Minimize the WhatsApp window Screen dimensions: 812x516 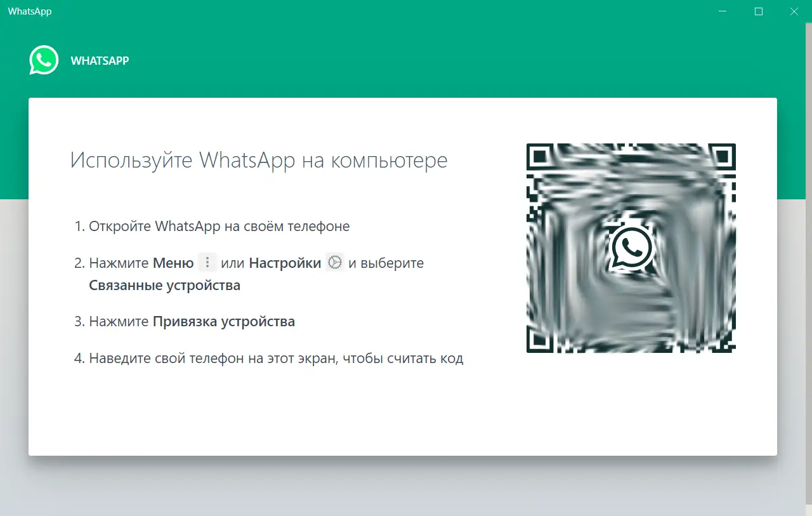(x=723, y=11)
